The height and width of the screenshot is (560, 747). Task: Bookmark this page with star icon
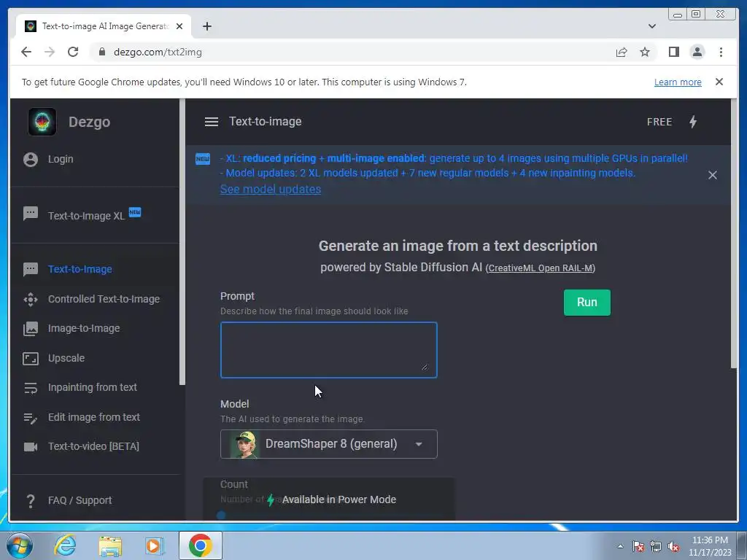pyautogui.click(x=645, y=52)
